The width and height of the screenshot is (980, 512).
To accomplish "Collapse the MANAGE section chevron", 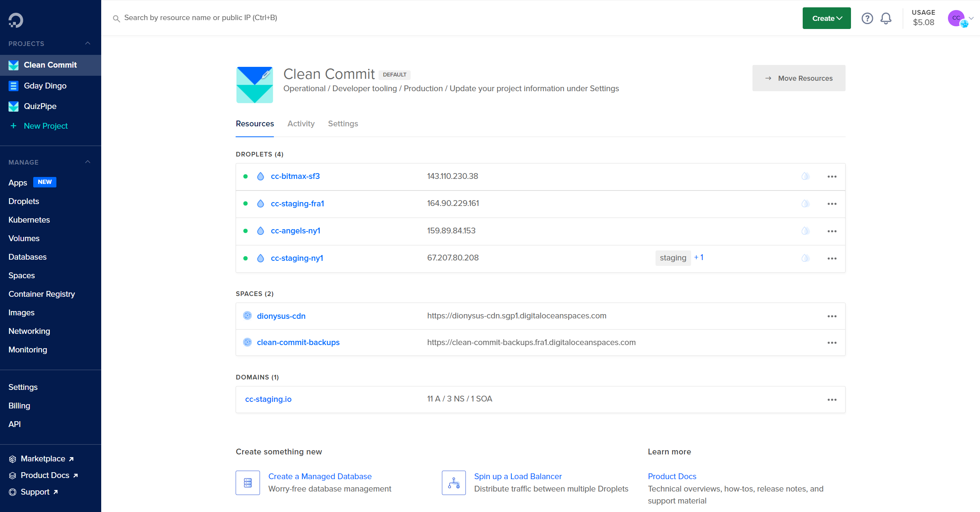I will click(x=88, y=162).
